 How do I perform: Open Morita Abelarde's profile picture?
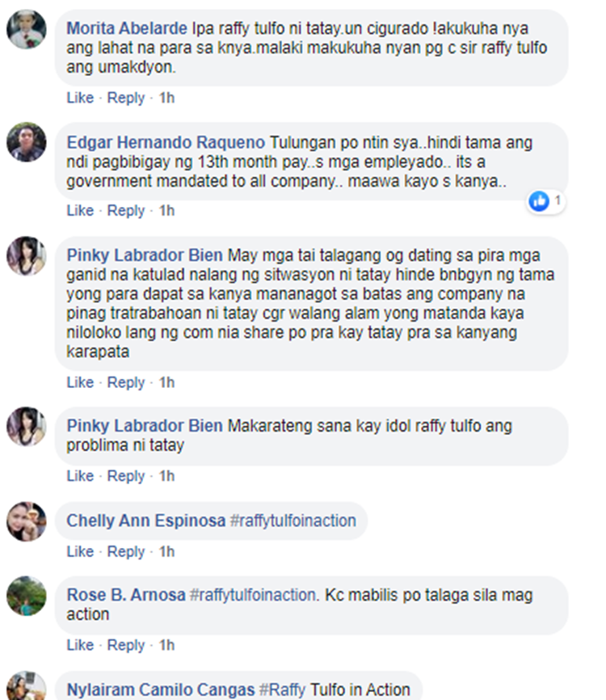pyautogui.click(x=27, y=29)
